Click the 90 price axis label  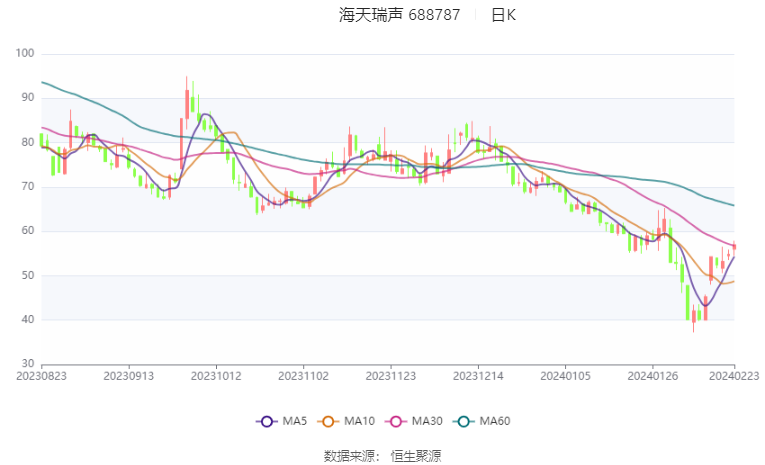[28, 98]
